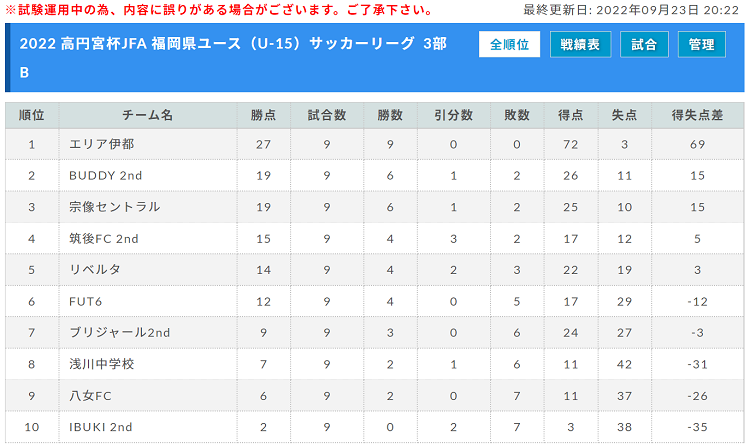Click the IBUKI 2nd team entry

[x=100, y=427]
